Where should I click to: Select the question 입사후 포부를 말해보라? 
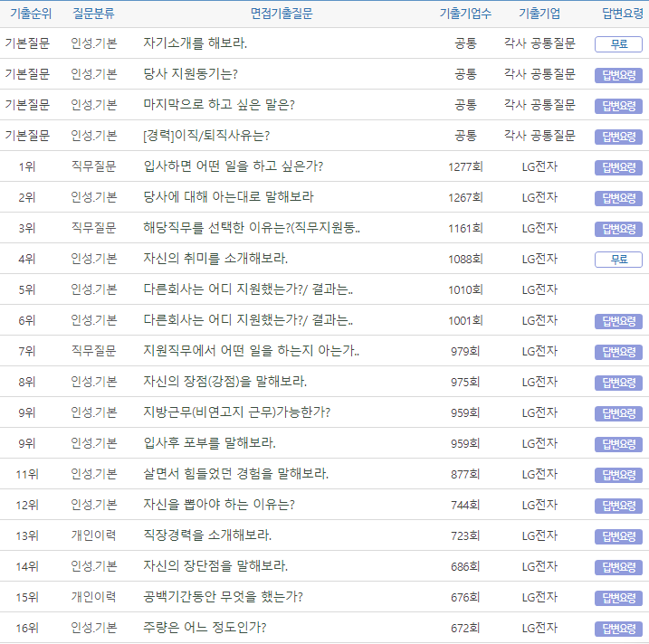tap(210, 443)
